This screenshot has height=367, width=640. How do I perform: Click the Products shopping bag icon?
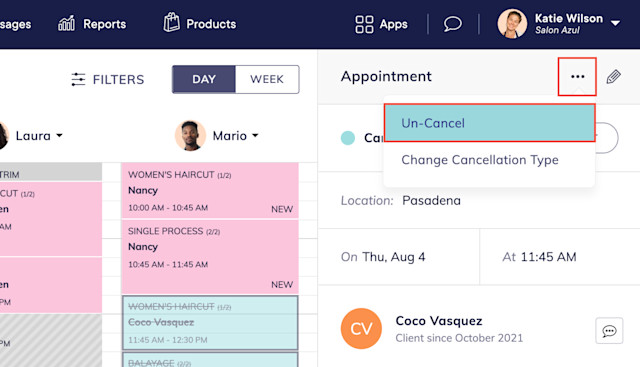click(x=171, y=22)
